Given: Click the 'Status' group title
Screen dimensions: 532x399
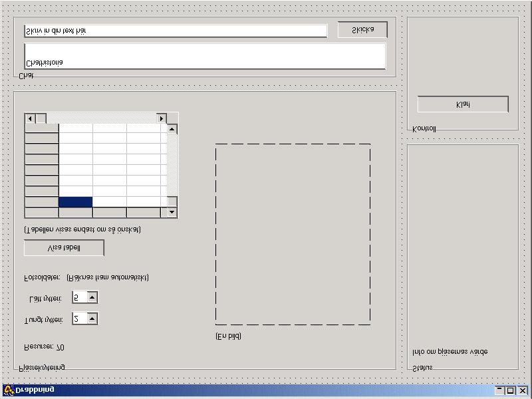Looking at the screenshot, I should click(x=422, y=368).
